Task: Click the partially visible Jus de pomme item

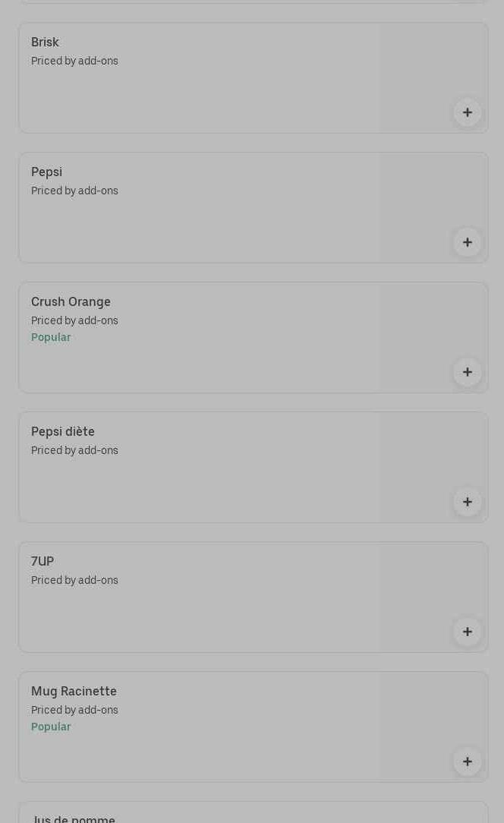Action: click(x=73, y=818)
